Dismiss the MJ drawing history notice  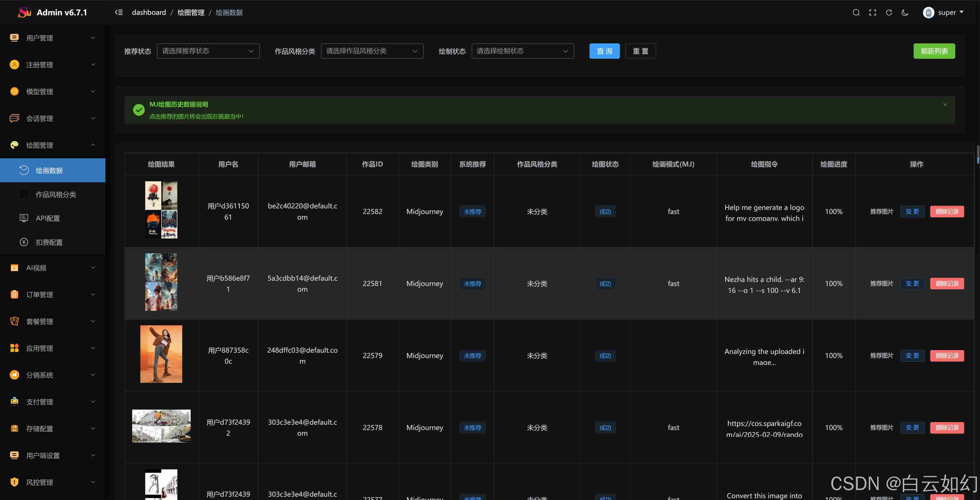tap(945, 105)
